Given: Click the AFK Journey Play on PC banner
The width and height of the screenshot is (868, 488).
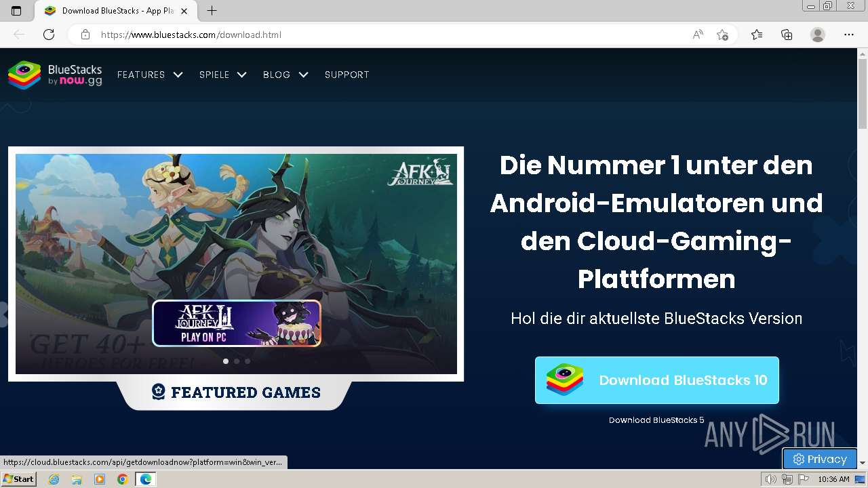Looking at the screenshot, I should (x=237, y=323).
